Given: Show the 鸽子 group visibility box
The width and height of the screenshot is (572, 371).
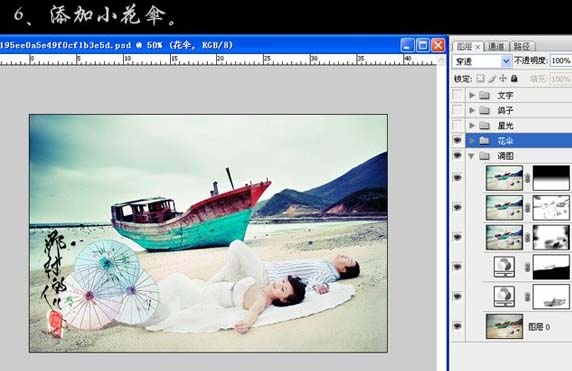Looking at the screenshot, I should click(457, 110).
